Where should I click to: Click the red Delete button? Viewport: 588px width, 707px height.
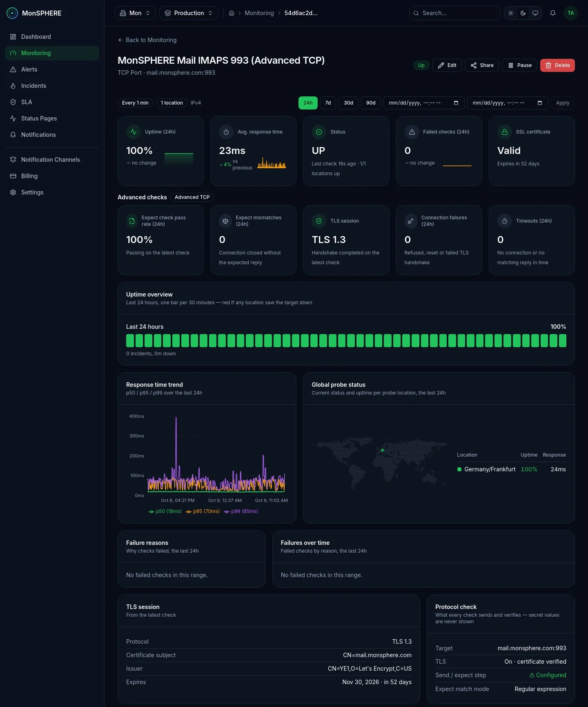click(557, 65)
